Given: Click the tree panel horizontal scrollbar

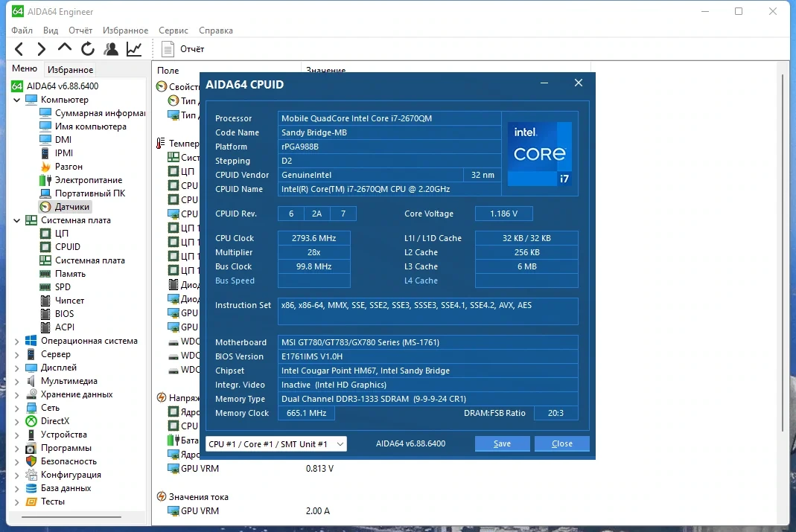Looking at the screenshot, I should pos(71,517).
